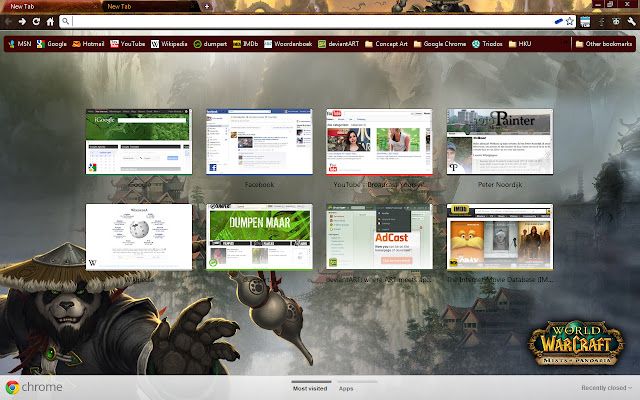This screenshot has height=400, width=640.
Task: Expand the Google Chrome bookmarks folder
Action: 440,44
